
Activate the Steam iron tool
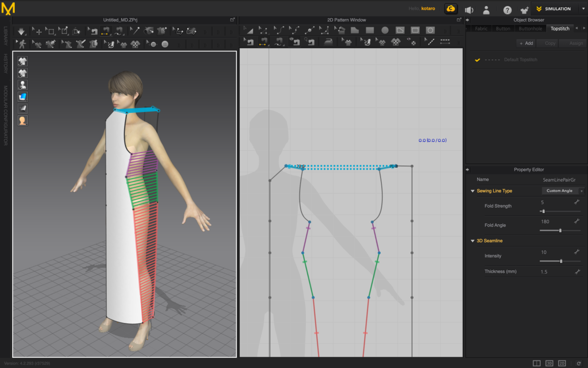coord(329,43)
